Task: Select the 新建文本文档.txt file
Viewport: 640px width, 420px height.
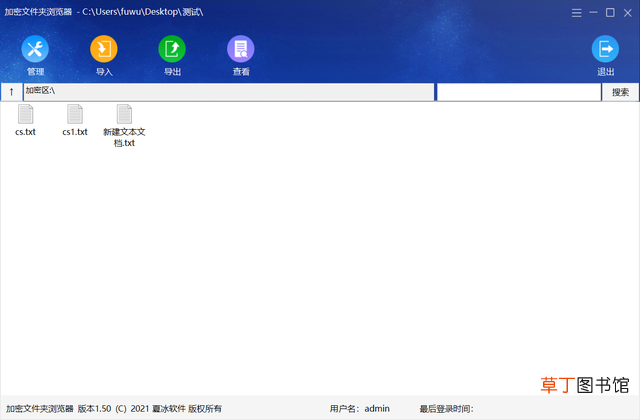Action: pyautogui.click(x=124, y=126)
